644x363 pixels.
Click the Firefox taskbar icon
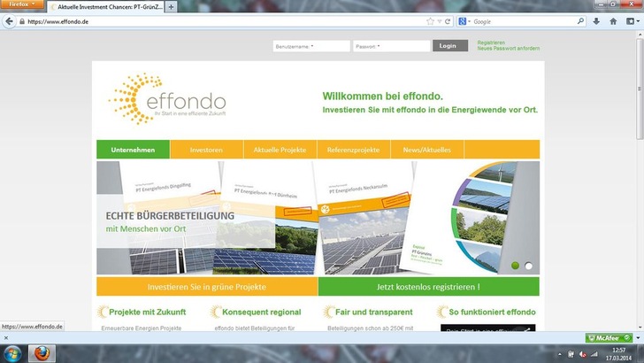(x=42, y=353)
